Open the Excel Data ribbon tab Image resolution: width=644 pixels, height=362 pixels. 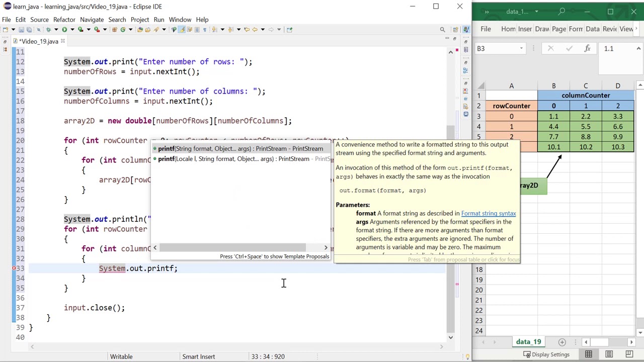592,29
